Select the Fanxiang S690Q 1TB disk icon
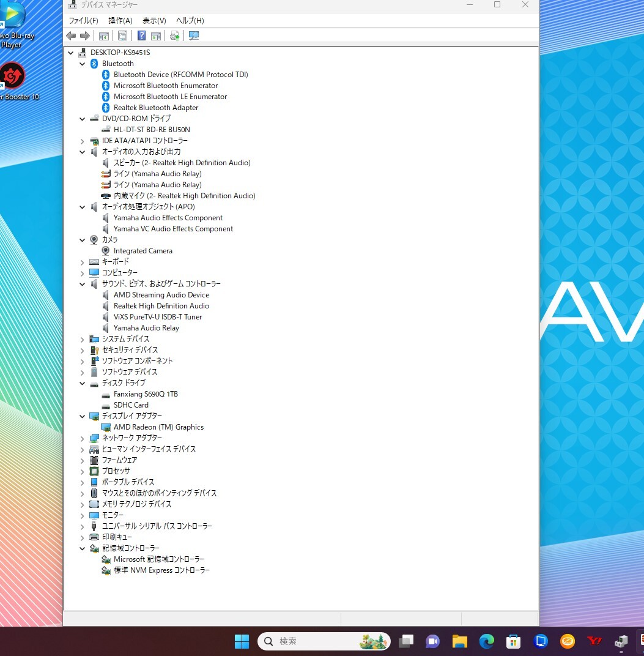The width and height of the screenshot is (644, 656). (106, 395)
